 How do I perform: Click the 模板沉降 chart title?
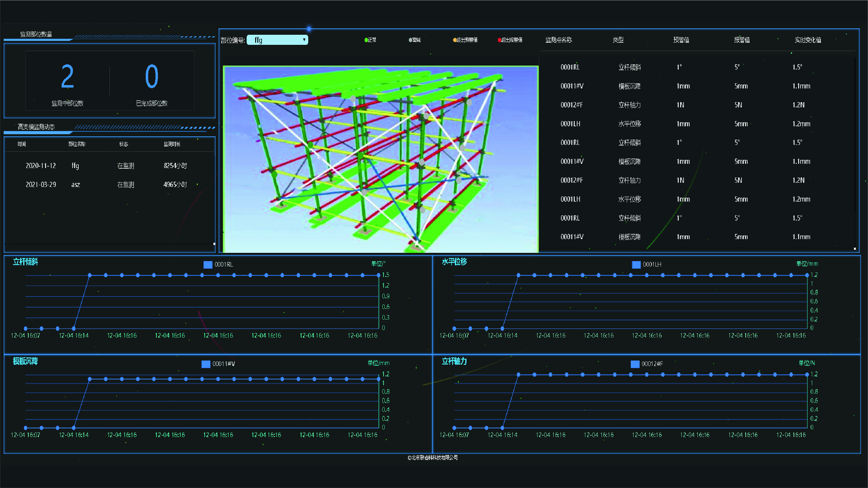coord(25,361)
